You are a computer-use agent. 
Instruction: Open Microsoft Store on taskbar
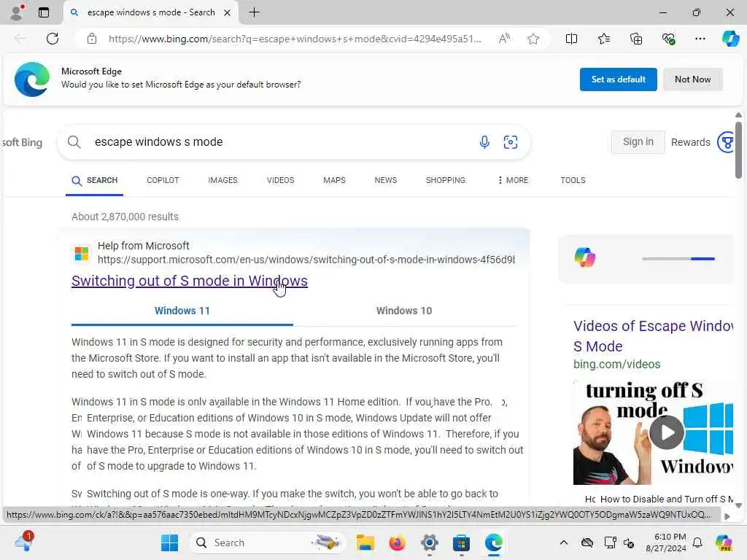coord(461,542)
